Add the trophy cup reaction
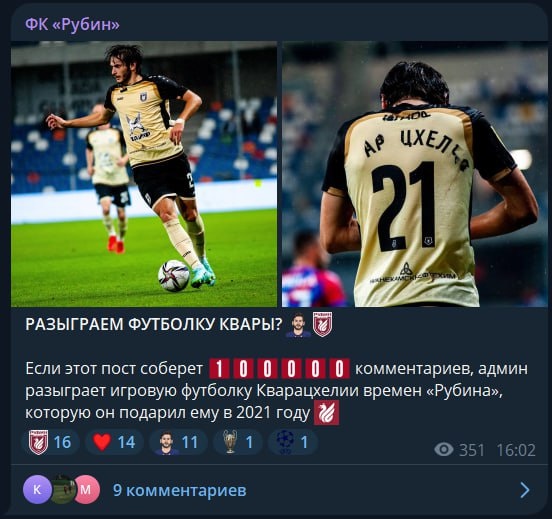Viewport: 552px width, 519px height. pos(238,442)
